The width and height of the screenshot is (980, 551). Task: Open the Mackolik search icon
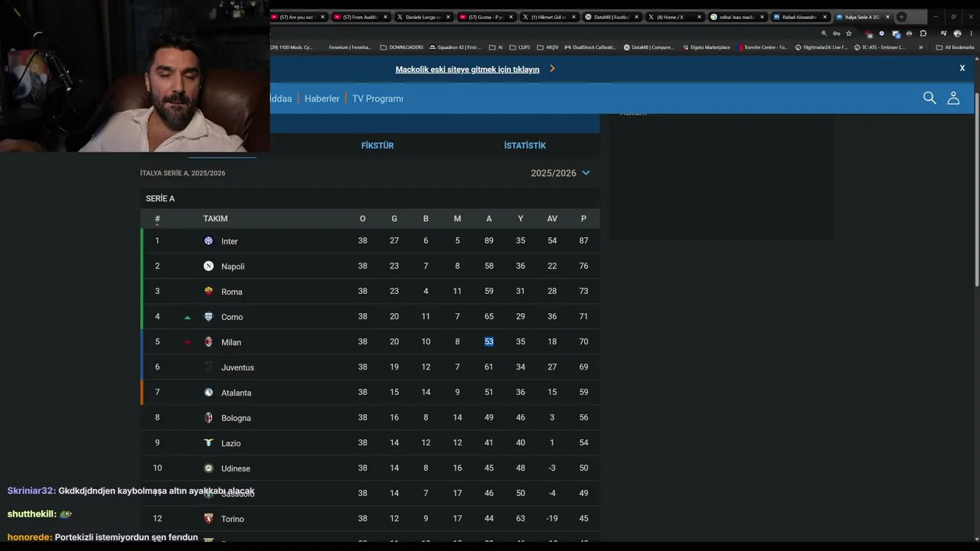click(x=929, y=98)
